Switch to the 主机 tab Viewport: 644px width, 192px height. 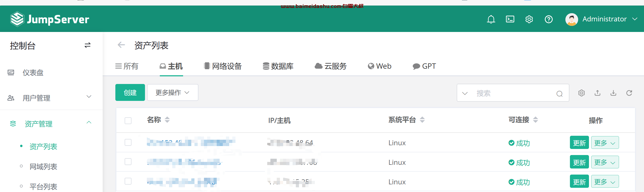pos(171,66)
